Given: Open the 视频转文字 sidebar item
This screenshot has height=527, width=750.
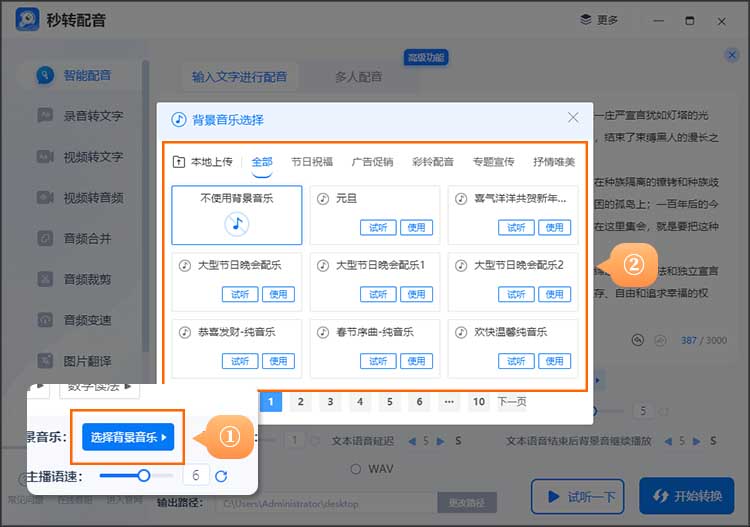Looking at the screenshot, I should [80, 157].
